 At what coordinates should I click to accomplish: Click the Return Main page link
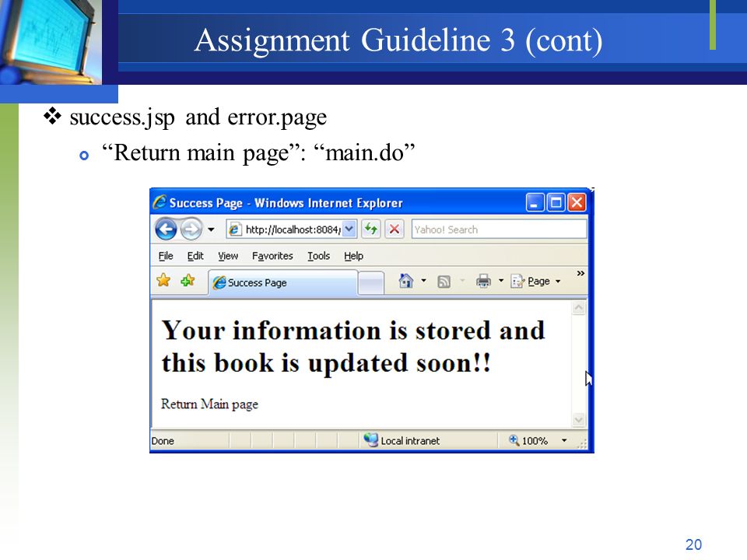click(x=209, y=404)
